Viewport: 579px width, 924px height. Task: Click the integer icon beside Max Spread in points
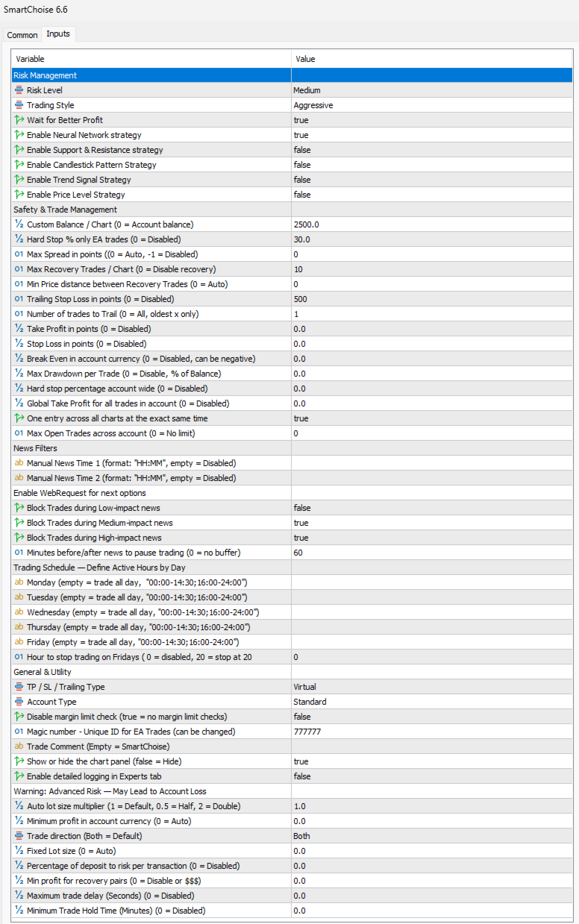tap(19, 254)
